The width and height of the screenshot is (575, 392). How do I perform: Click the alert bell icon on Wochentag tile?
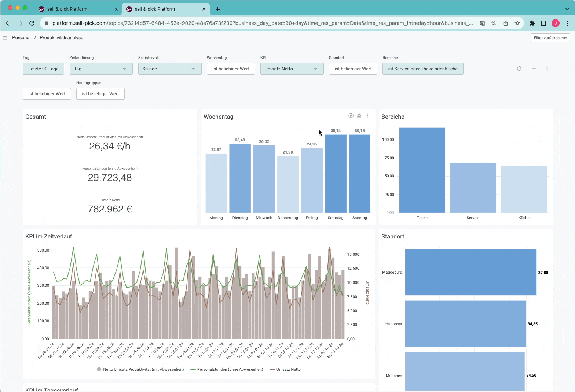(359, 115)
